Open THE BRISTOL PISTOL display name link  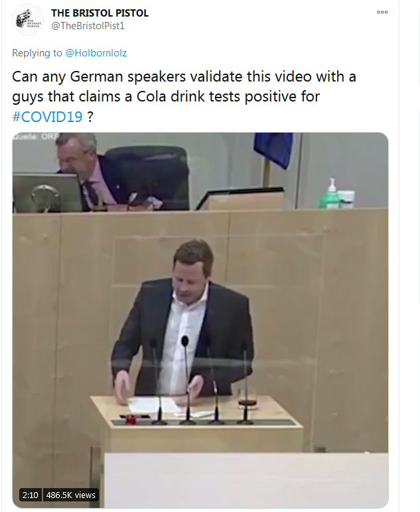[x=100, y=13]
